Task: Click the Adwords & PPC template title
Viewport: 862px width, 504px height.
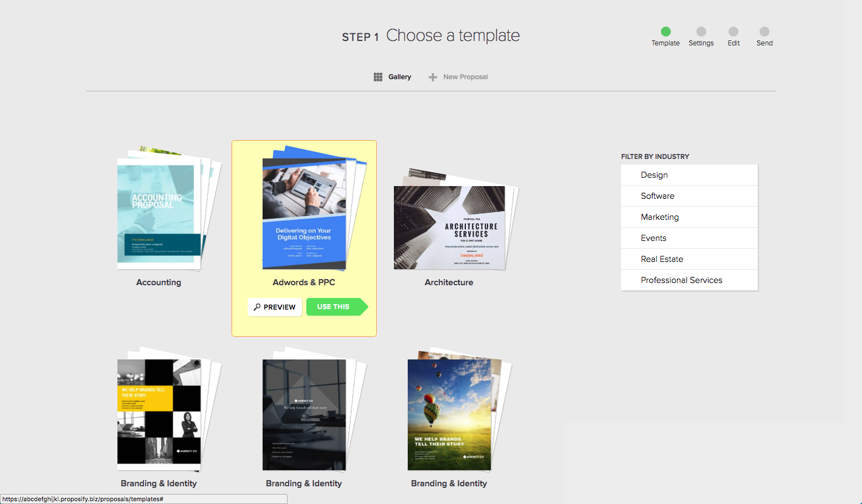Action: tap(304, 282)
